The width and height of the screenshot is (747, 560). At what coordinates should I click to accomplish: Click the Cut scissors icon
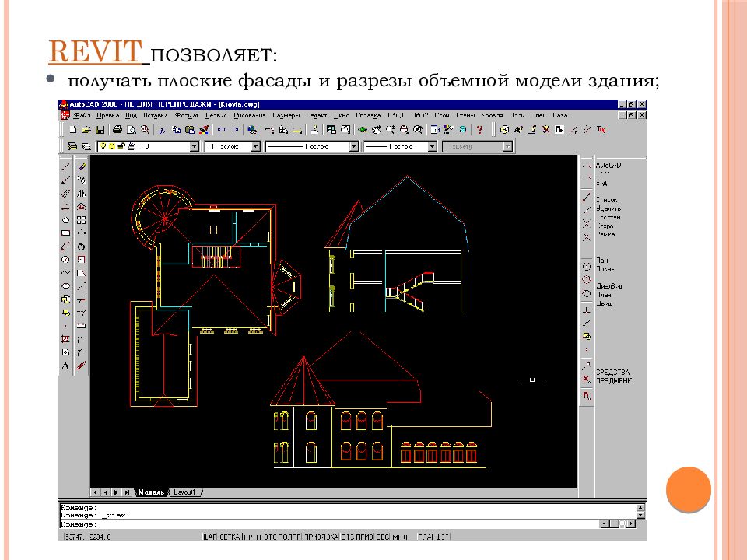pos(162,130)
